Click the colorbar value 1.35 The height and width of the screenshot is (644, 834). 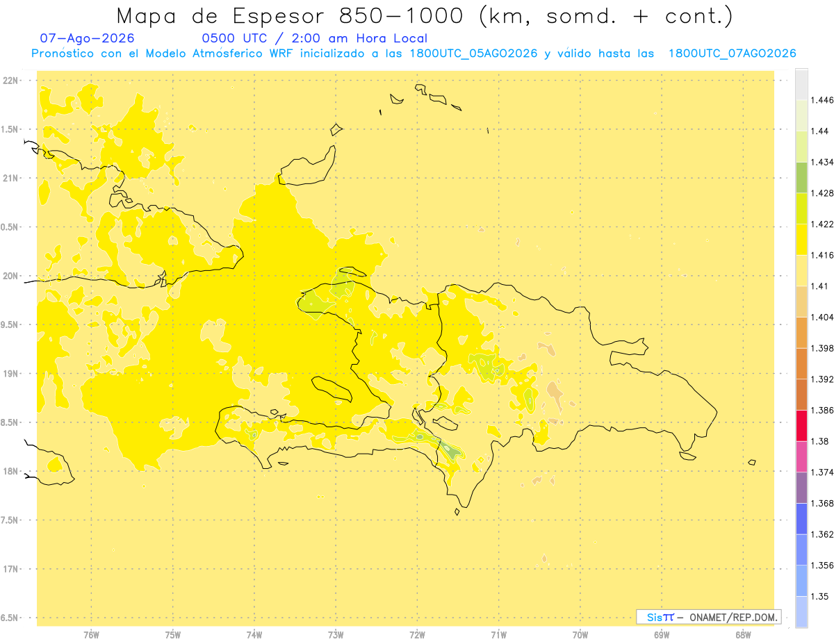[x=821, y=596]
